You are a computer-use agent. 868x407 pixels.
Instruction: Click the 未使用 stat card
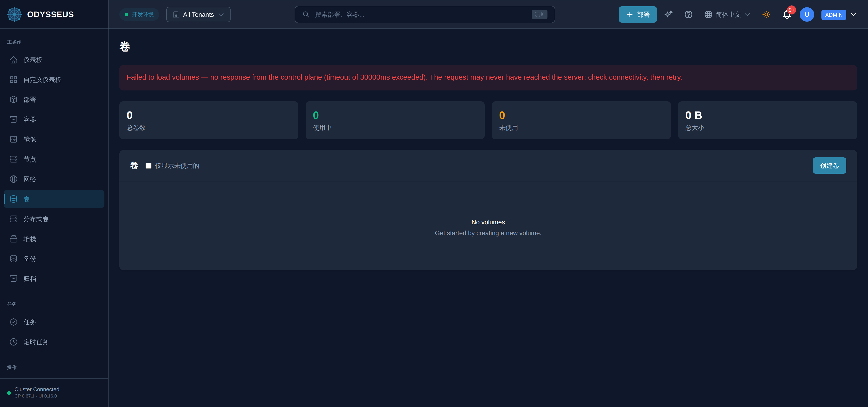tap(581, 120)
